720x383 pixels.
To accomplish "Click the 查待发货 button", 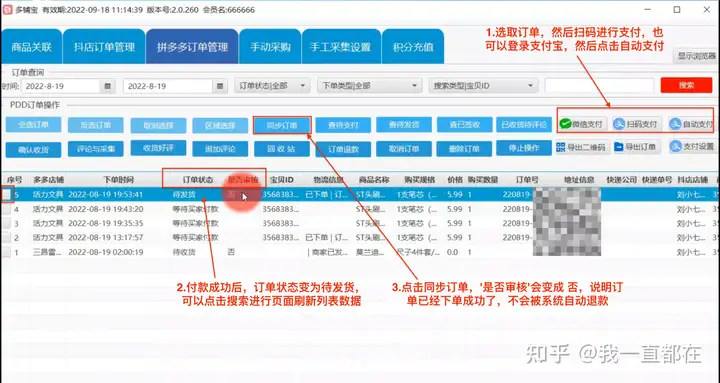I will pos(404,124).
